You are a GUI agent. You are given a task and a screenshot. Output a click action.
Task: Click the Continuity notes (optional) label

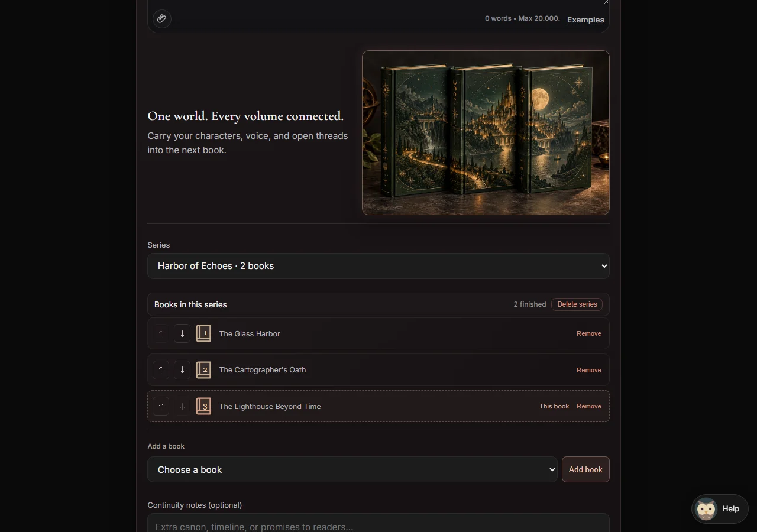(x=195, y=505)
